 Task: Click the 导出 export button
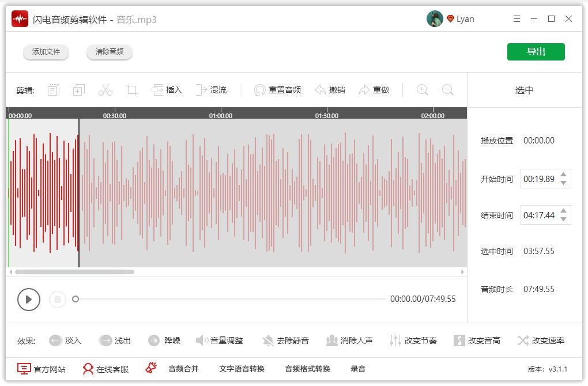coord(536,52)
